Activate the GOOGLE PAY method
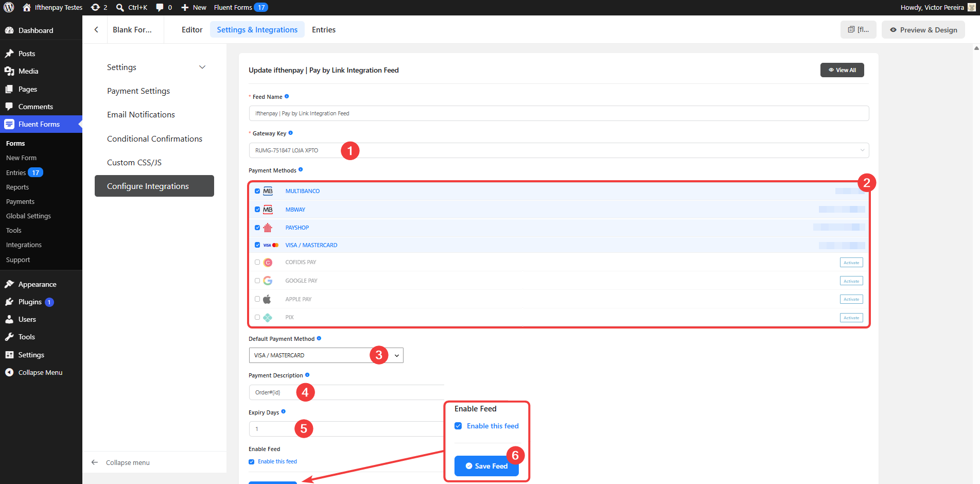The width and height of the screenshot is (980, 484). coord(851,281)
